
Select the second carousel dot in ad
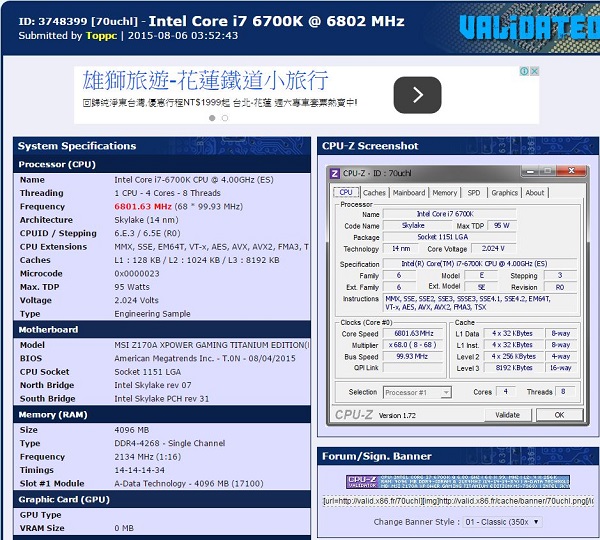click(225, 118)
